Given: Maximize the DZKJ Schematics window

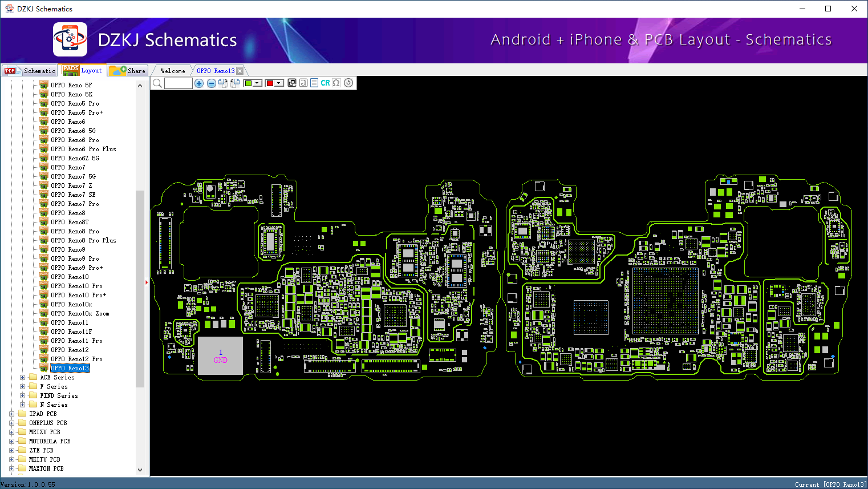Looking at the screenshot, I should [828, 9].
